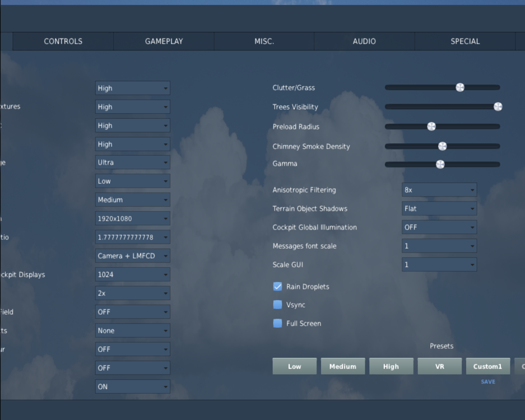Tick the Full Screen checkbox
The image size is (525, 420).
click(277, 323)
